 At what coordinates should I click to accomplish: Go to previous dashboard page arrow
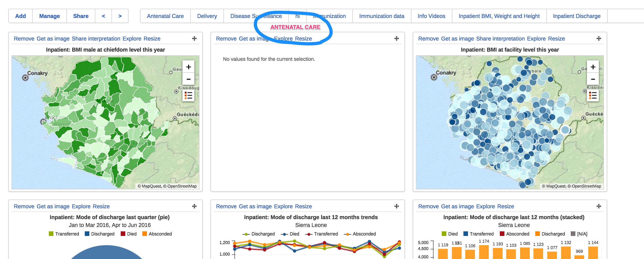(103, 16)
